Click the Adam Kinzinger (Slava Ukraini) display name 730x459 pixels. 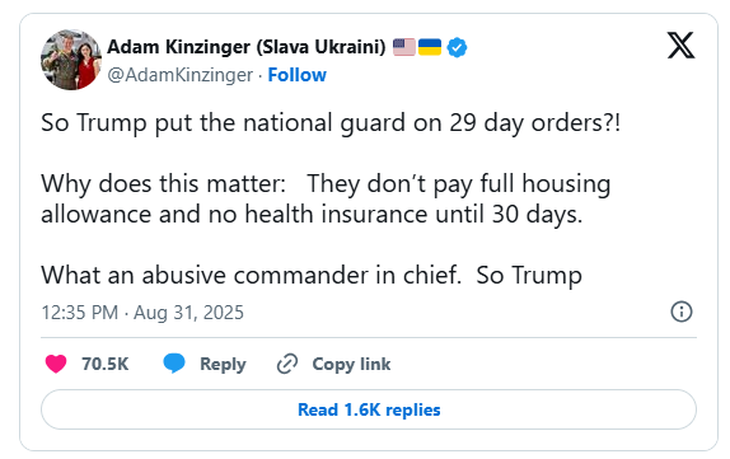(x=246, y=46)
